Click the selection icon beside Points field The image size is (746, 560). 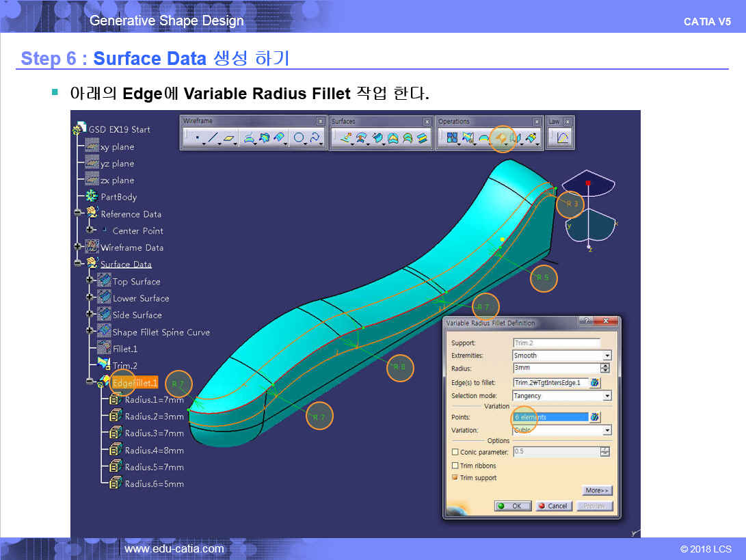pyautogui.click(x=595, y=417)
